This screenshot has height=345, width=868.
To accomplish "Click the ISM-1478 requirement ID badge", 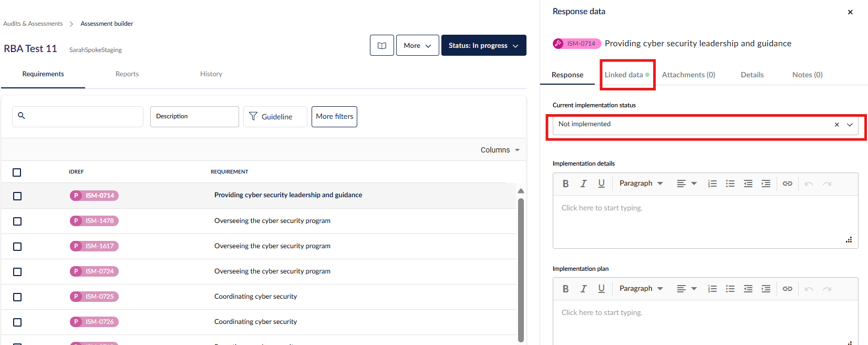I will click(94, 221).
